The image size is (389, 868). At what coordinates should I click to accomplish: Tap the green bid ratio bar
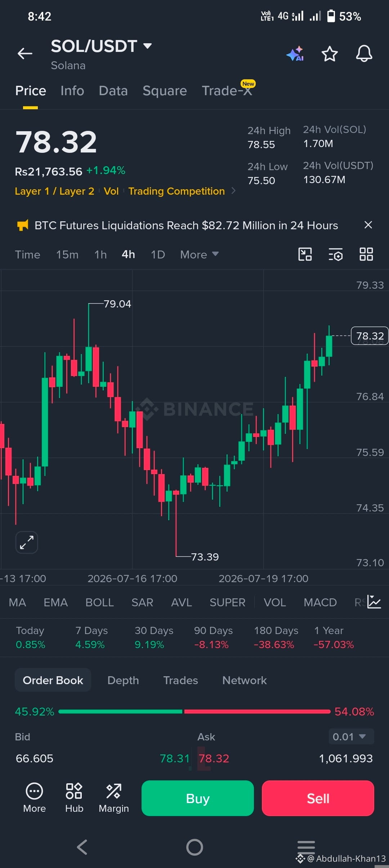point(120,712)
